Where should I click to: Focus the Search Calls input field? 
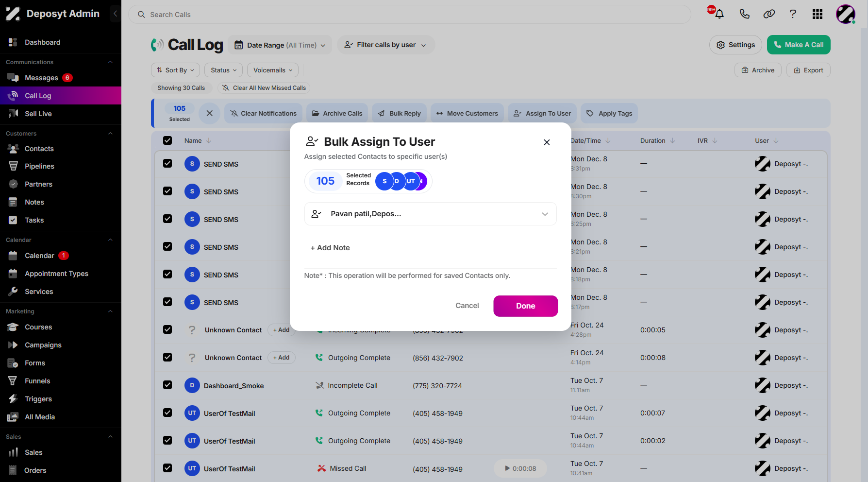click(410, 15)
